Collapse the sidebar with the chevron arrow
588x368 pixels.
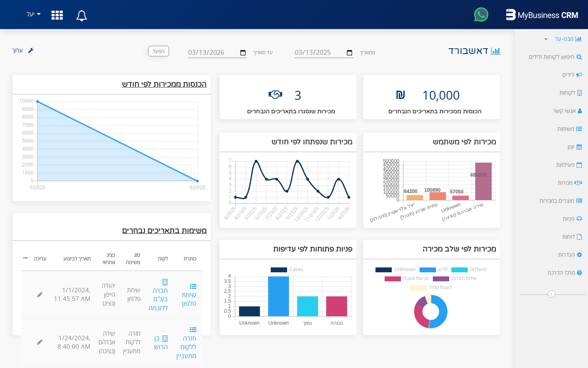click(x=552, y=294)
